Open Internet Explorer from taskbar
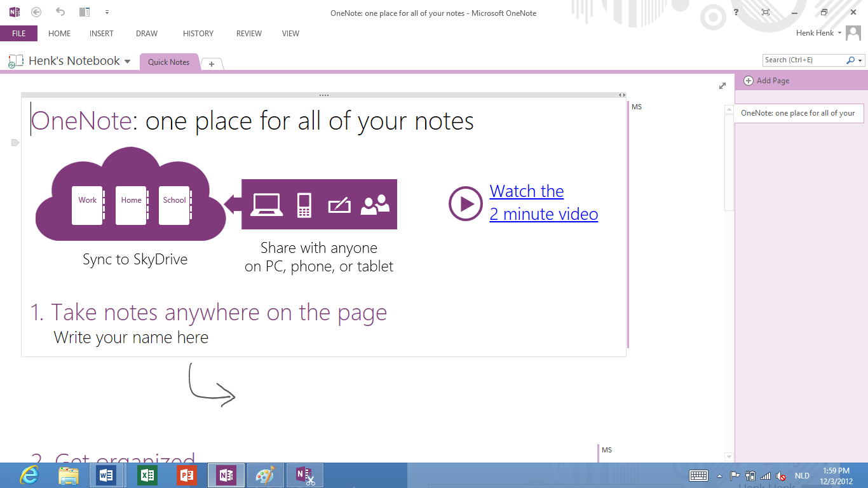This screenshot has height=488, width=868. pos(29,475)
